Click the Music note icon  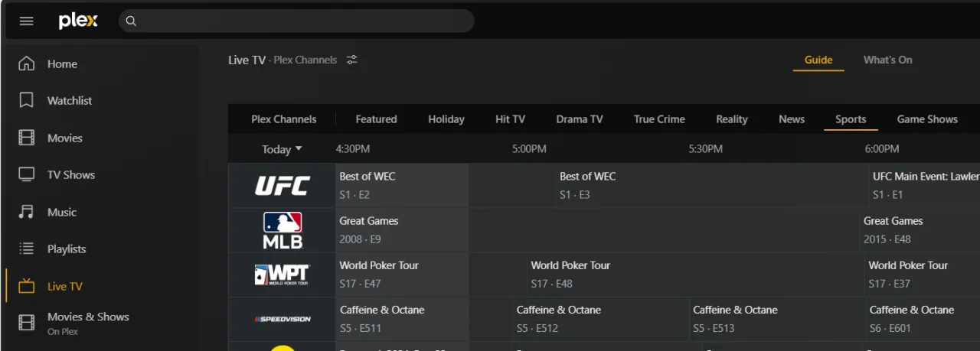click(27, 212)
